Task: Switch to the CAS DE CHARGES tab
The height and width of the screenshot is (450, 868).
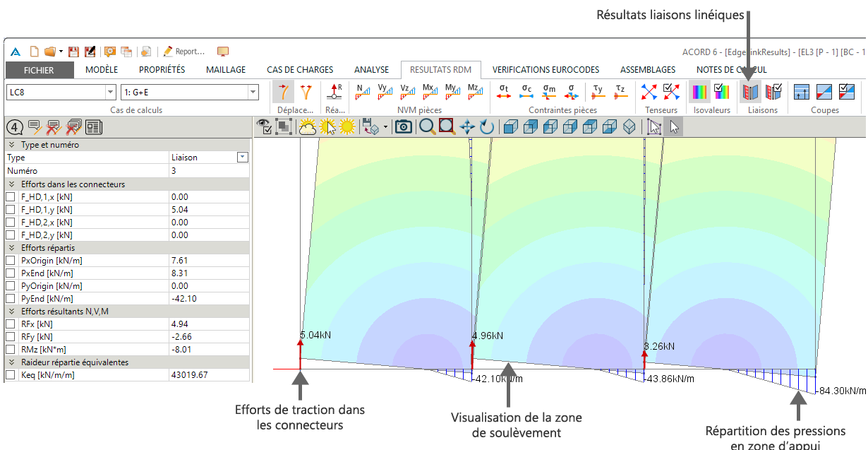Action: pyautogui.click(x=300, y=70)
